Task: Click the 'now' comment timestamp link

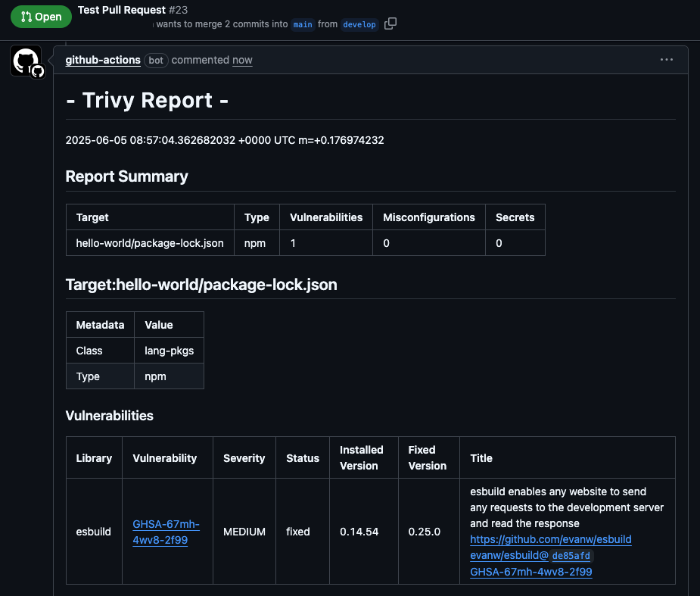Action: [x=242, y=60]
